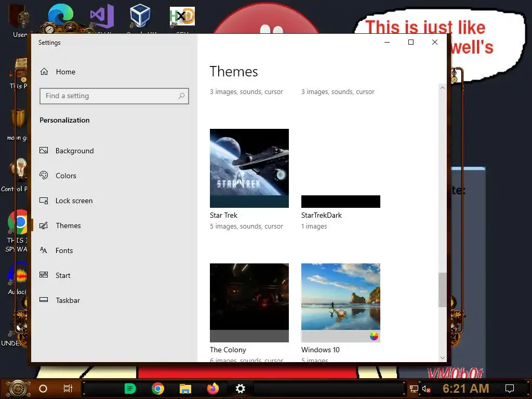
Task: Click the Windows 10 theme name
Action: (320, 350)
